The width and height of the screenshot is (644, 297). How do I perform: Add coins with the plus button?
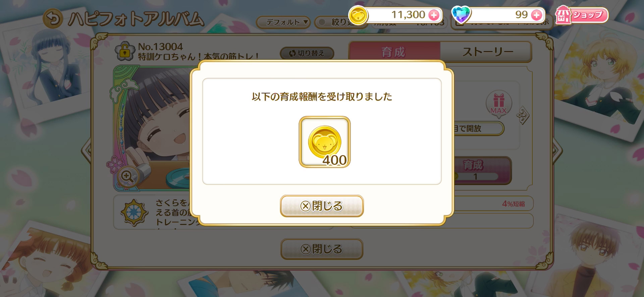[434, 15]
